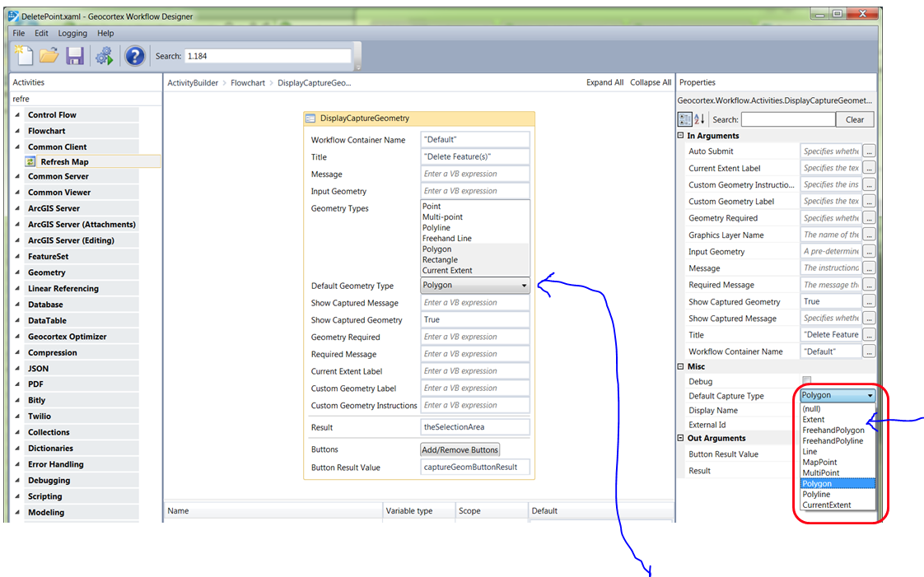Click the Result field with theSelectionArea
The width and height of the screenshot is (924, 577).
[475, 427]
